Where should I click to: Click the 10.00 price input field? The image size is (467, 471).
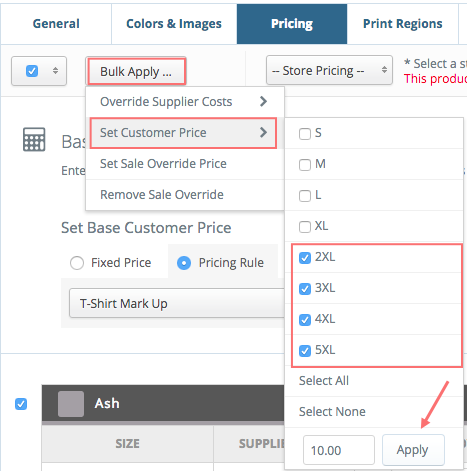tap(339, 450)
